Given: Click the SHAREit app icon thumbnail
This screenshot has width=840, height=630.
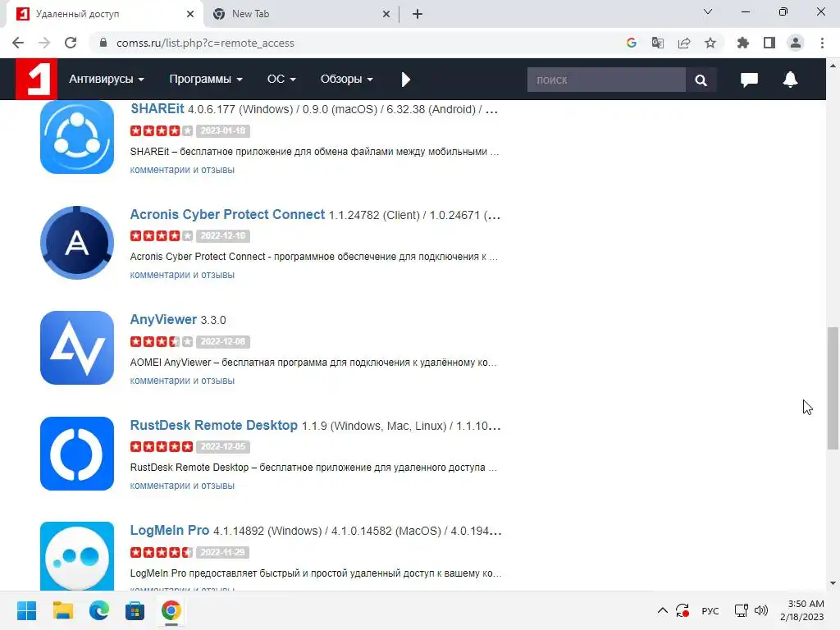Looking at the screenshot, I should coord(77,137).
